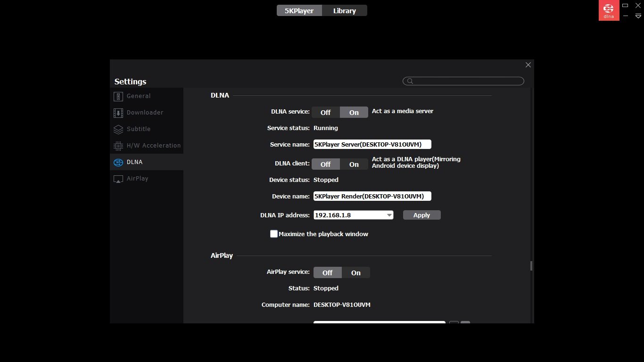The image size is (644, 362).
Task: Click the search magnifier icon in Settings
Action: (410, 81)
